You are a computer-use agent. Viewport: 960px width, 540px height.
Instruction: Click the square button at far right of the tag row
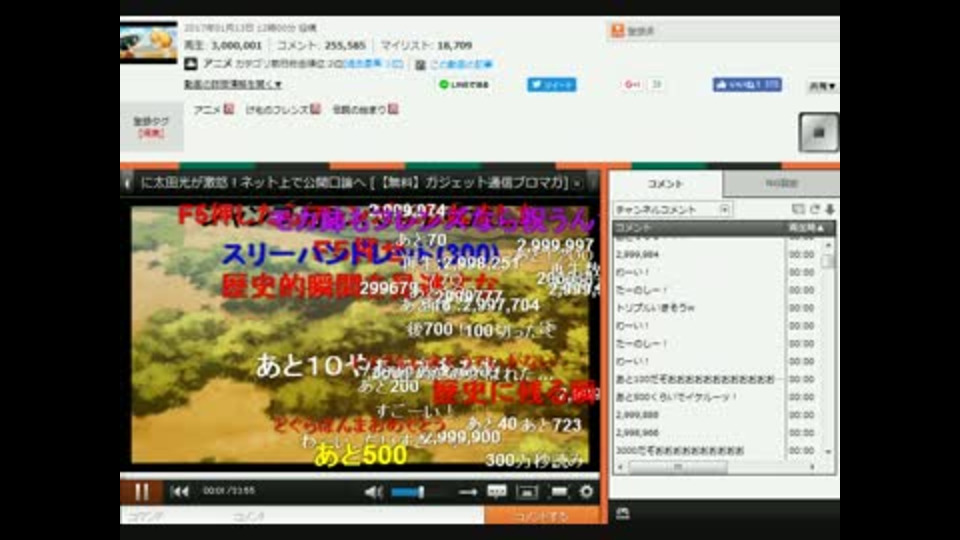click(x=819, y=132)
